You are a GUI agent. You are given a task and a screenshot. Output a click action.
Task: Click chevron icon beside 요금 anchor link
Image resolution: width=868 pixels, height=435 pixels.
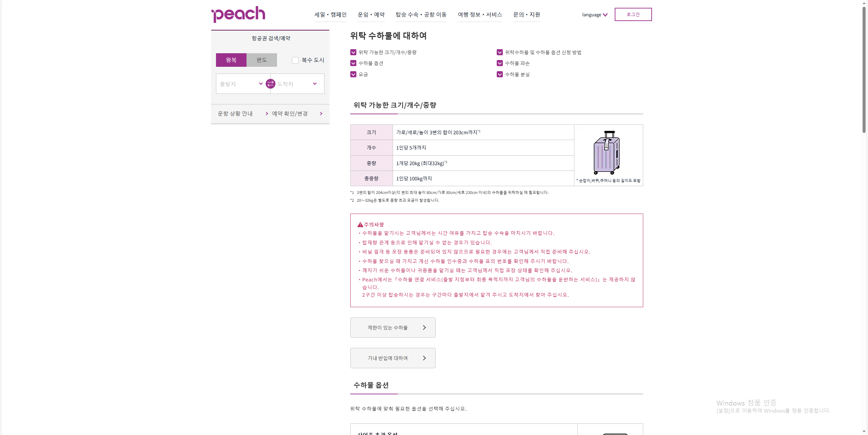(353, 74)
